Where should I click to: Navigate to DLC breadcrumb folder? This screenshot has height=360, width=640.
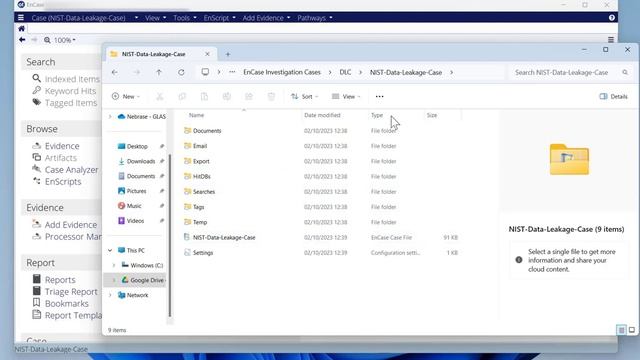pyautogui.click(x=345, y=72)
